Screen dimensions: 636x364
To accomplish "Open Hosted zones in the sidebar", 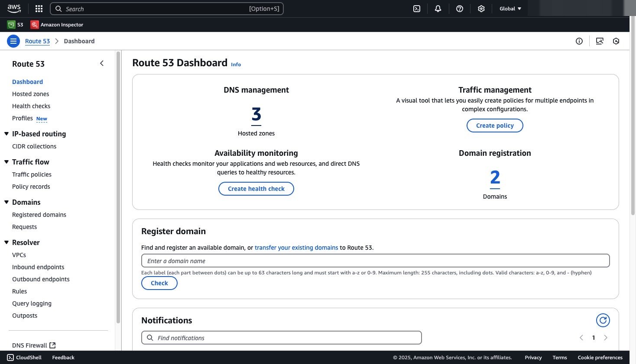I will pyautogui.click(x=30, y=94).
